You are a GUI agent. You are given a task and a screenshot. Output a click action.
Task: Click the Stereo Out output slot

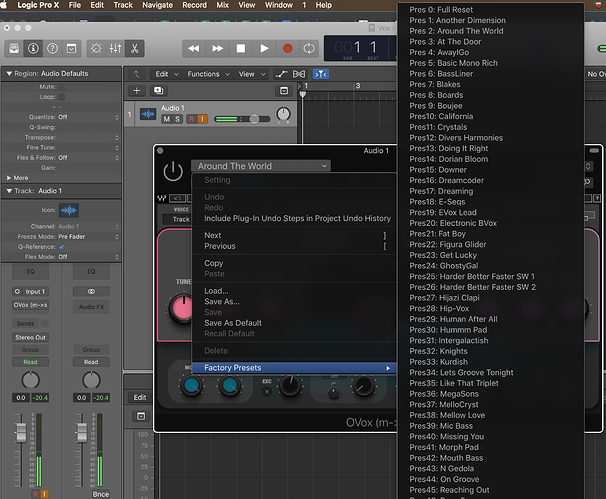click(31, 337)
